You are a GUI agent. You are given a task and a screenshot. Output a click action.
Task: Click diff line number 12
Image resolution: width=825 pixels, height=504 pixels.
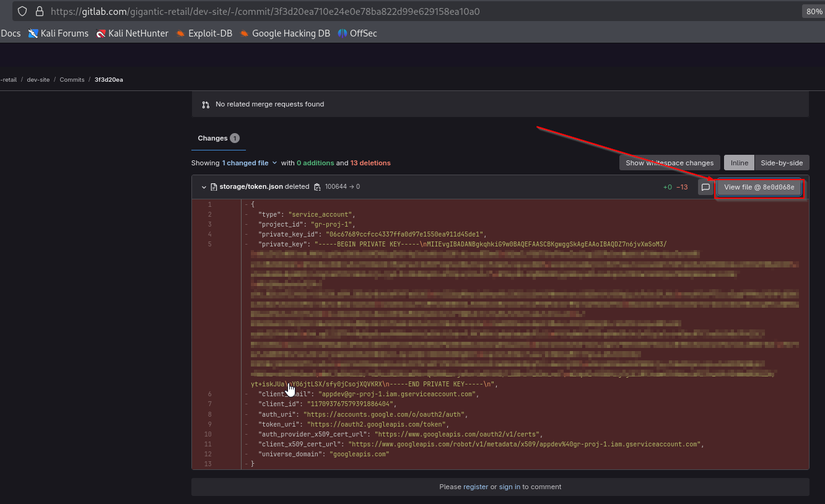click(208, 454)
